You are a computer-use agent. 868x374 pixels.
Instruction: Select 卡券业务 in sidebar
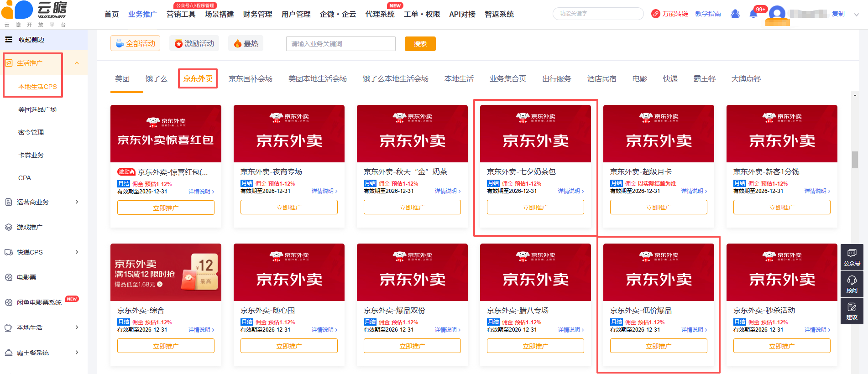tap(31, 155)
